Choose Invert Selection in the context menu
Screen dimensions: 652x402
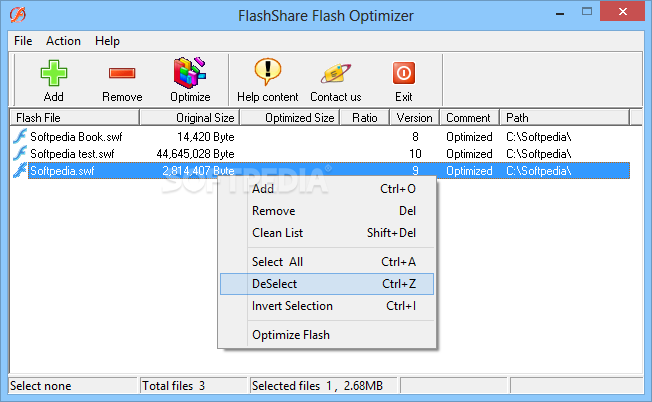pos(327,306)
